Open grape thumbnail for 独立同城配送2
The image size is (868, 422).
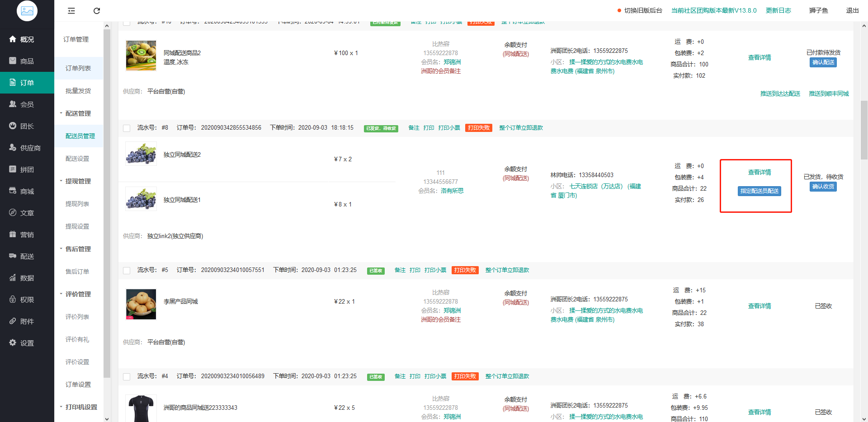click(141, 154)
